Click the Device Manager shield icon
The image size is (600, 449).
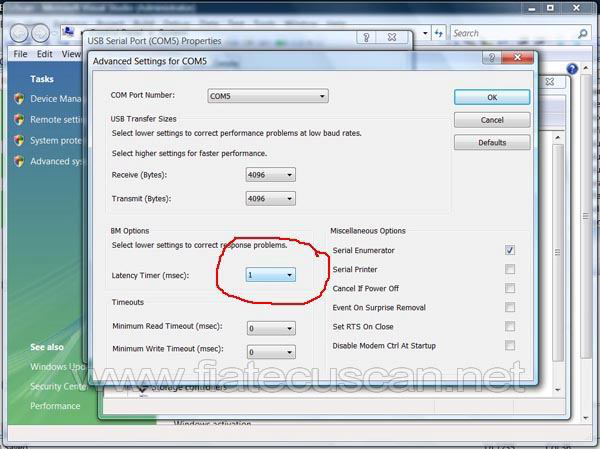[19, 99]
